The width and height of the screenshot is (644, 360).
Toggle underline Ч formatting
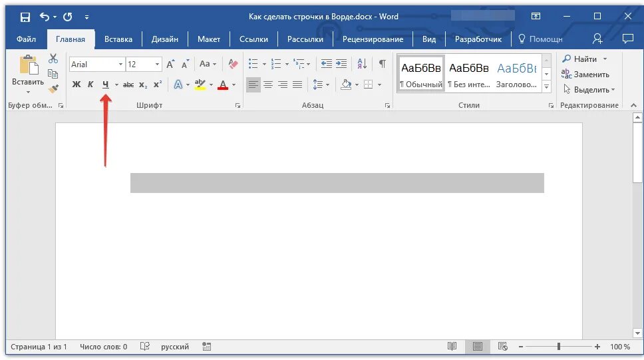click(x=106, y=85)
